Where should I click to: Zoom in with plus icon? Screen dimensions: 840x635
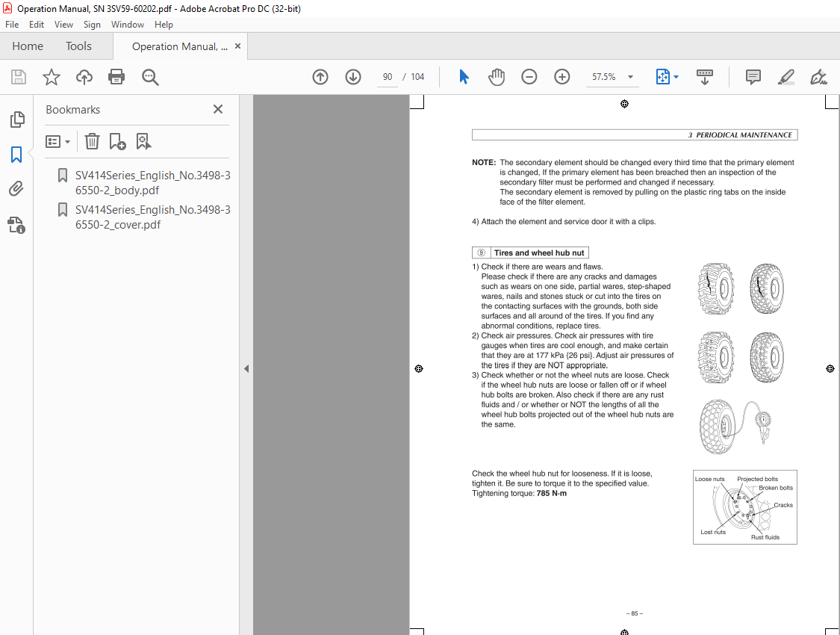pos(562,77)
